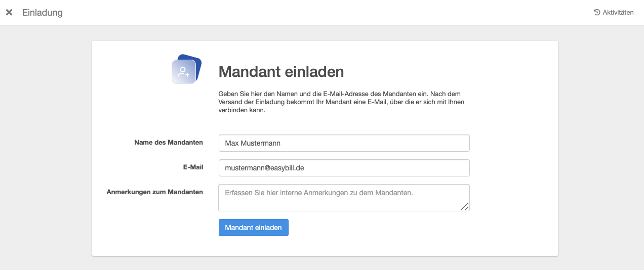Click the add-person glyph in the invite icon
The height and width of the screenshot is (270, 644).
coord(183,72)
